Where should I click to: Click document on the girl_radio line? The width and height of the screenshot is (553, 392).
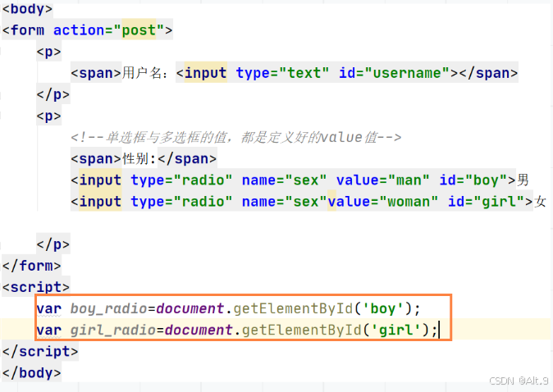point(199,330)
